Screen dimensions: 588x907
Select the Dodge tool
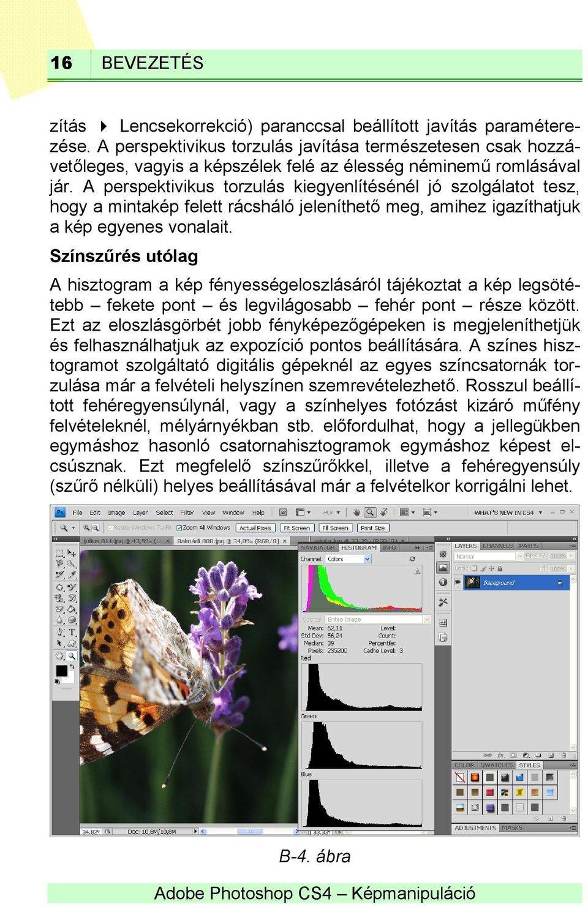(x=72, y=620)
